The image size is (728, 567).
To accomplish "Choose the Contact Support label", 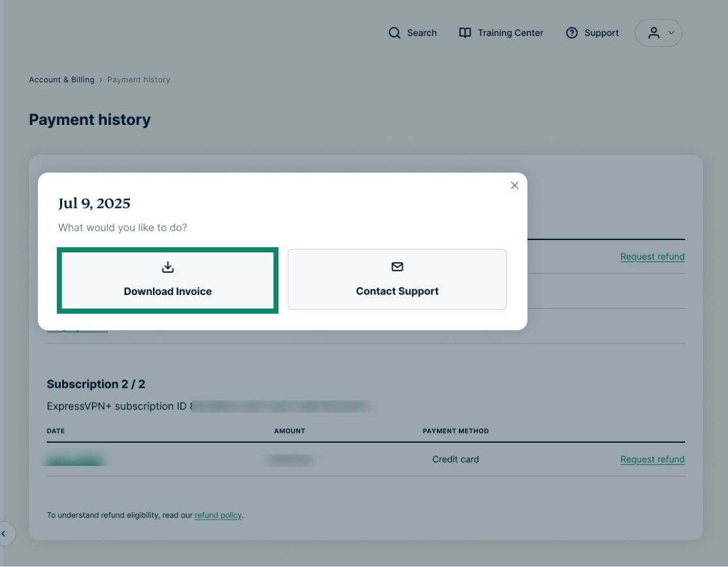I will click(x=397, y=292).
